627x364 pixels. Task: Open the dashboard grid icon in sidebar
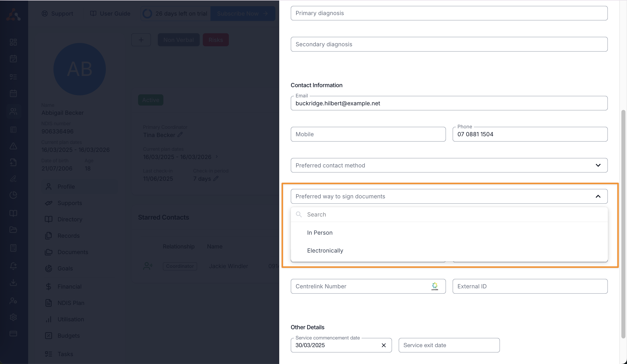click(x=13, y=42)
